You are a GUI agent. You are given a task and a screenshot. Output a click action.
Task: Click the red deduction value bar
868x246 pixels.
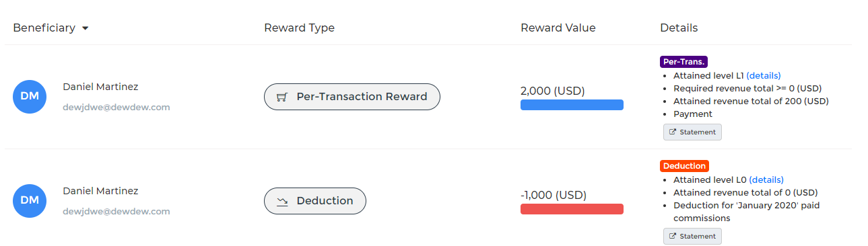(572, 209)
